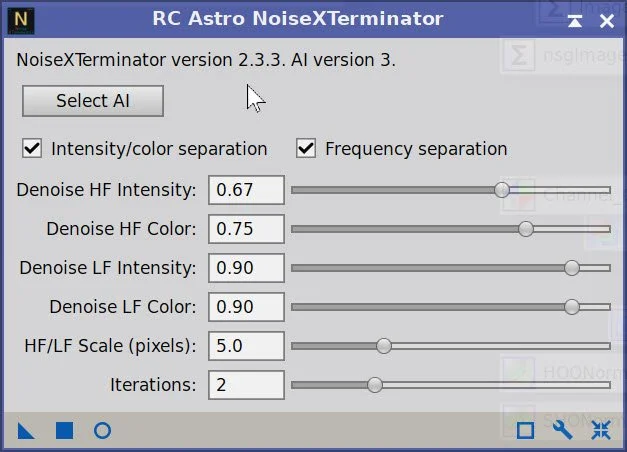Click the 'RC Astro NoiseXTerminator' title text
Screen dimensions: 627x452
(298, 18)
